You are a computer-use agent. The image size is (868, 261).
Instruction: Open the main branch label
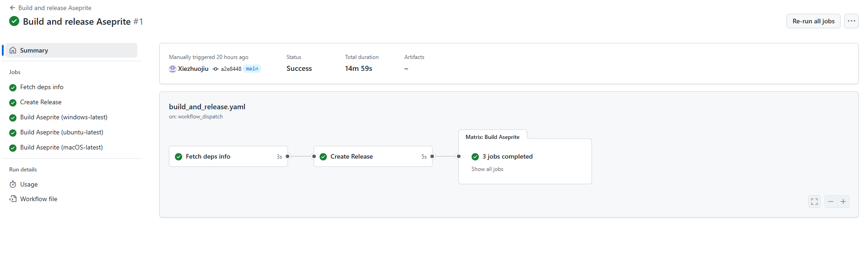(252, 69)
